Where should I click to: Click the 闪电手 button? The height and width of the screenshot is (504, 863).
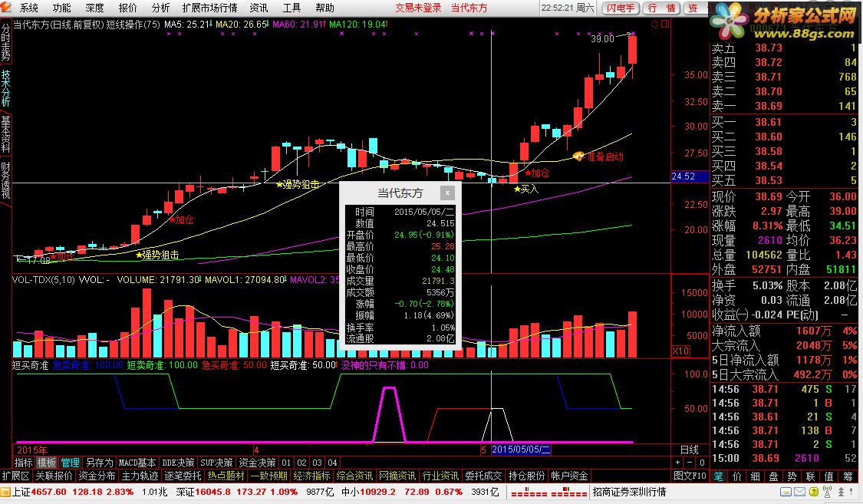[x=621, y=8]
